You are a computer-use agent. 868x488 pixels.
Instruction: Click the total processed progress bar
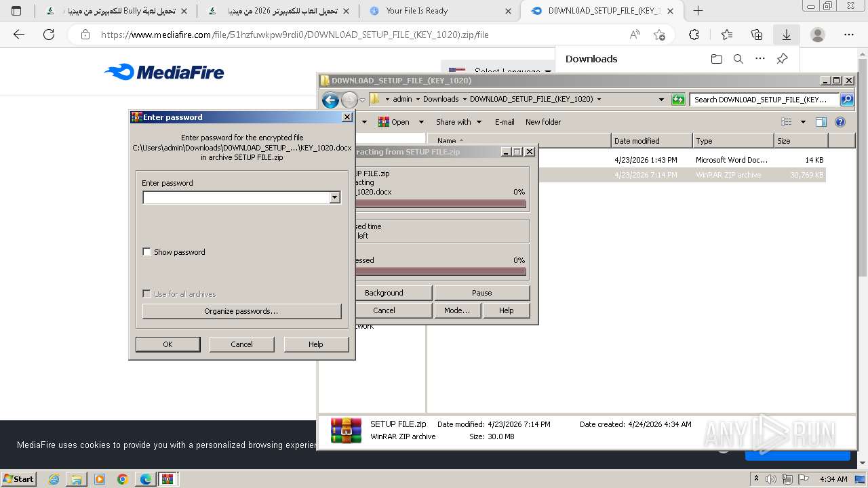[441, 271]
